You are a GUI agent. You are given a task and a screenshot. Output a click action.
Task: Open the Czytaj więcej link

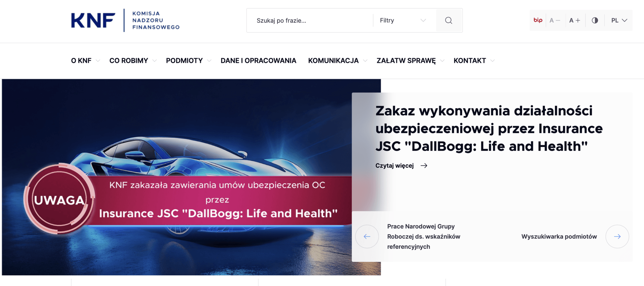pyautogui.click(x=401, y=165)
